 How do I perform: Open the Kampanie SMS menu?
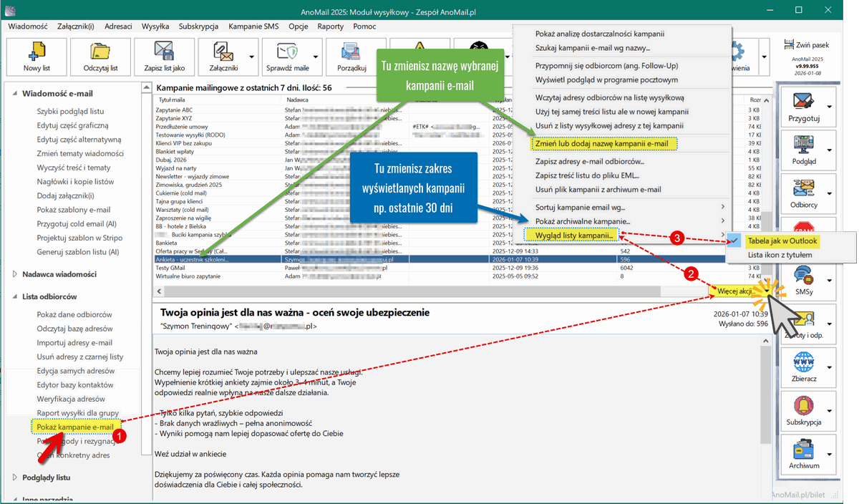tap(253, 26)
